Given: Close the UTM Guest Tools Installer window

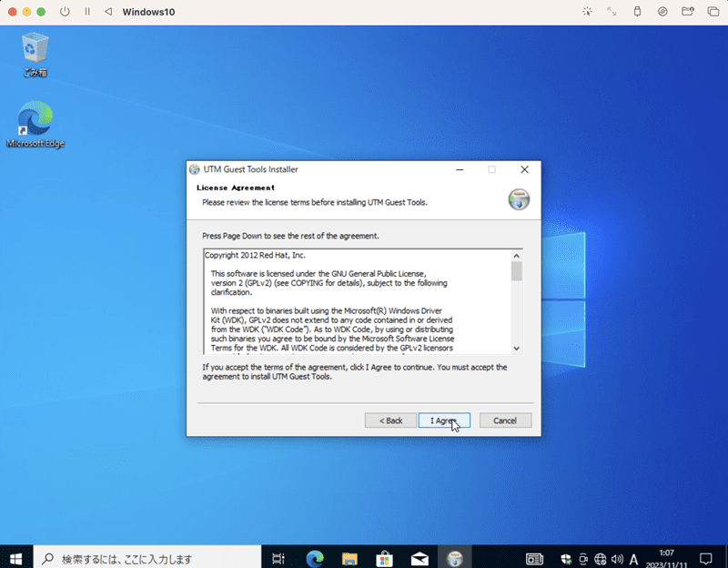Looking at the screenshot, I should click(524, 169).
